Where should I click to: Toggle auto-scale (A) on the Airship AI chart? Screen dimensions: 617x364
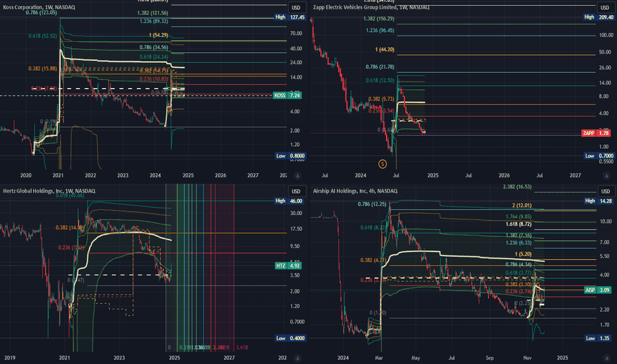(606, 358)
